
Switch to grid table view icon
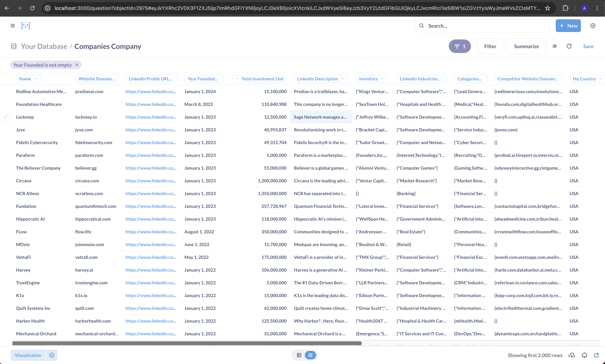310,355
